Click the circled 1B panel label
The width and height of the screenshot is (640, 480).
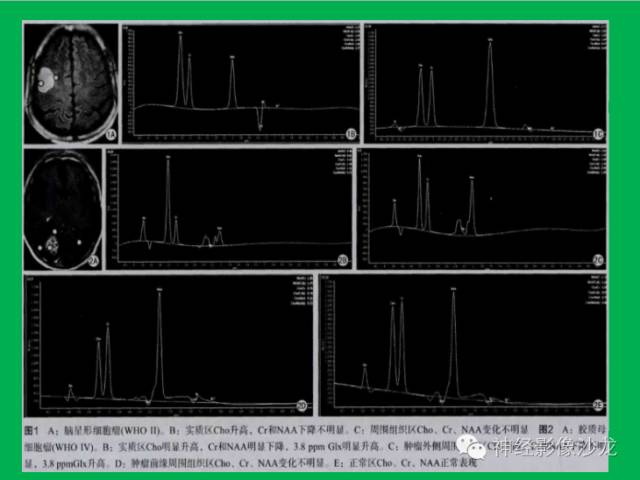[351, 133]
